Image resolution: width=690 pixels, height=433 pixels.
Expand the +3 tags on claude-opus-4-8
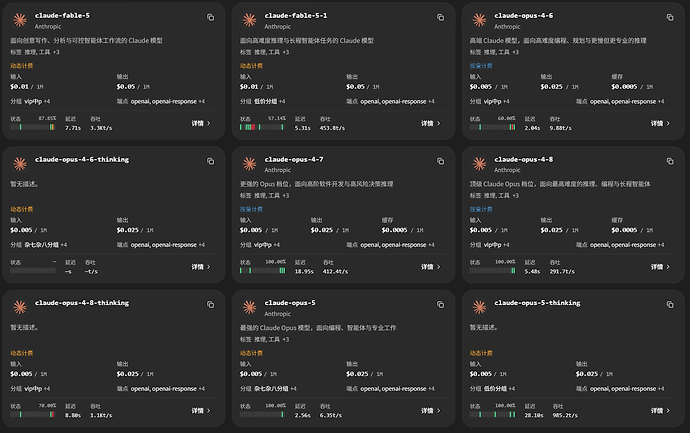click(x=515, y=196)
